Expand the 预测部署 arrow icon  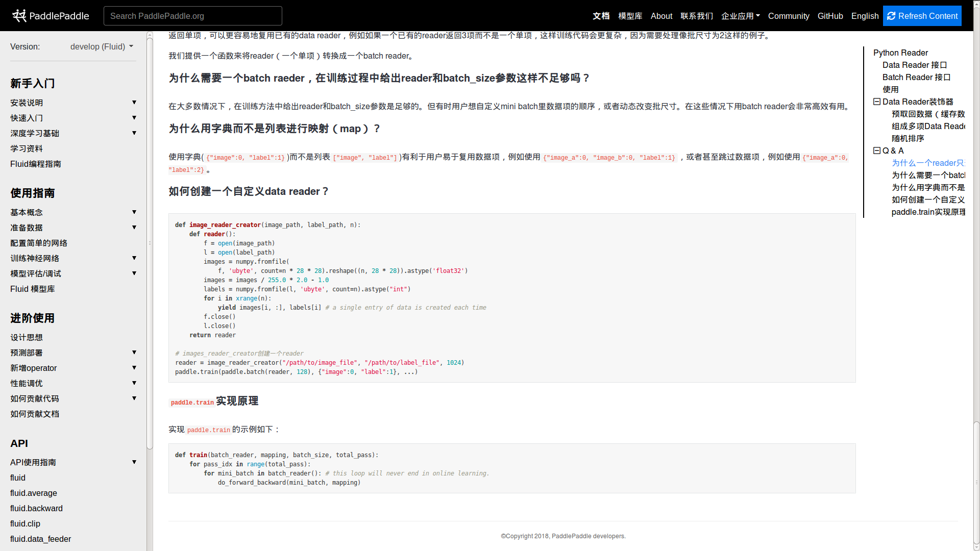tap(134, 353)
